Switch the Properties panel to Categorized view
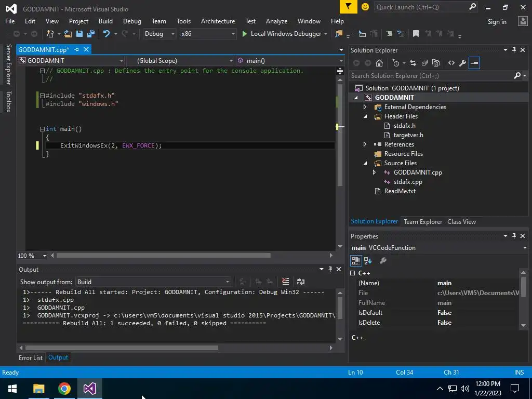Screen dimensions: 532x399 click(x=355, y=261)
